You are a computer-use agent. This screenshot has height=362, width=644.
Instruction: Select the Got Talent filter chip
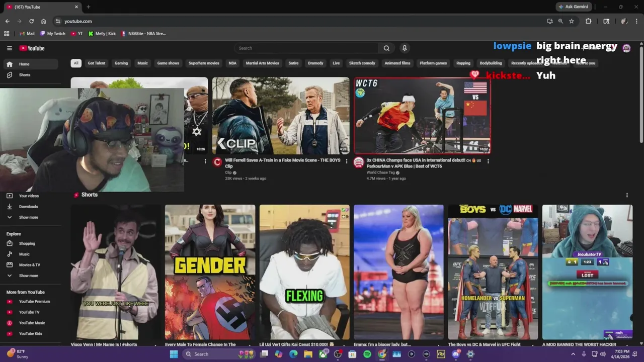(97, 63)
